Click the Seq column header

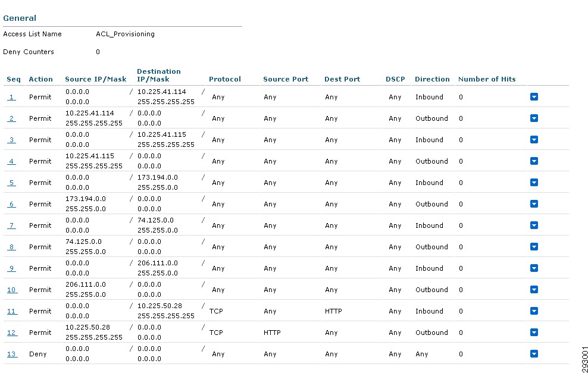14,79
